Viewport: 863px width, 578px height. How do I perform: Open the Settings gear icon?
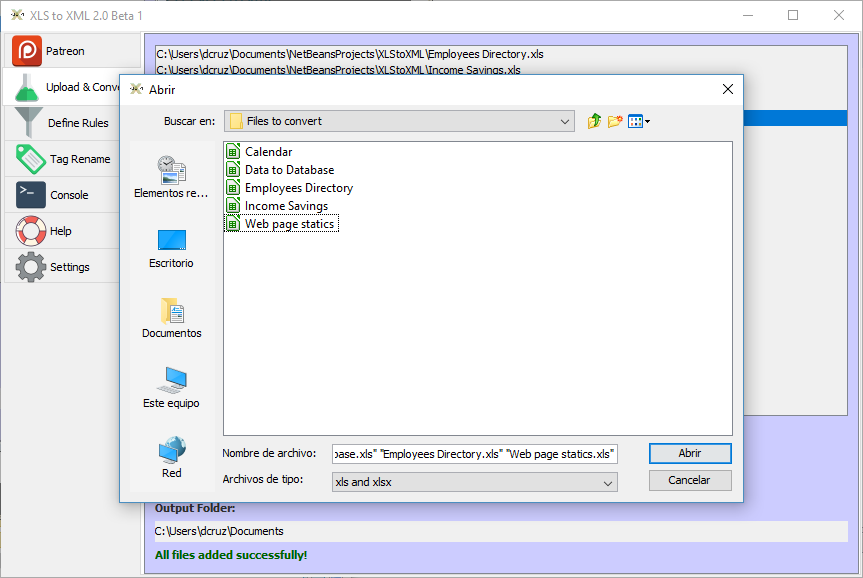point(31,267)
